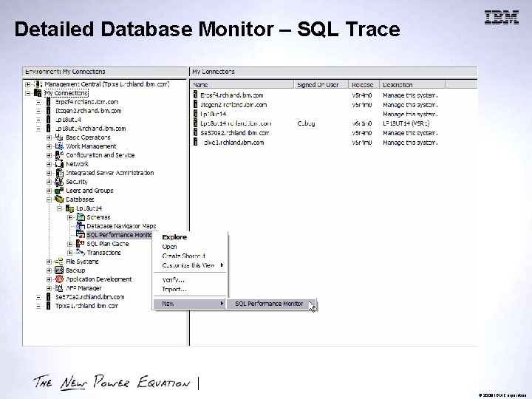Click the Database Navigator Maps icon
The height and width of the screenshot is (399, 532).
81,226
